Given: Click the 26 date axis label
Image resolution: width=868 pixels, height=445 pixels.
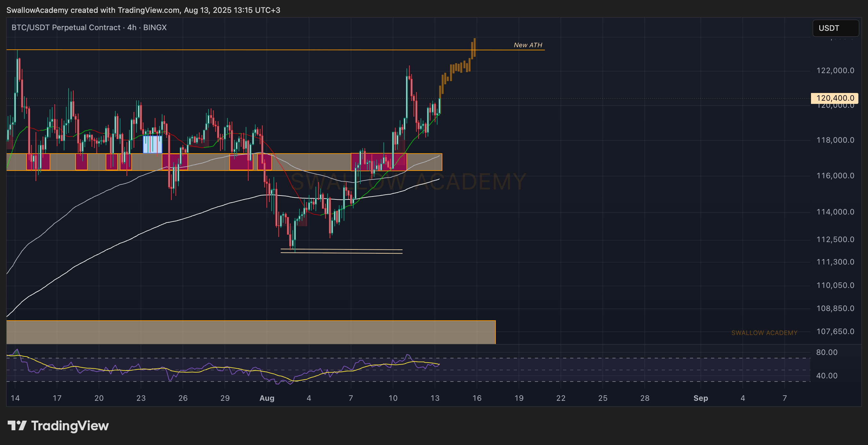Looking at the screenshot, I should tap(183, 398).
